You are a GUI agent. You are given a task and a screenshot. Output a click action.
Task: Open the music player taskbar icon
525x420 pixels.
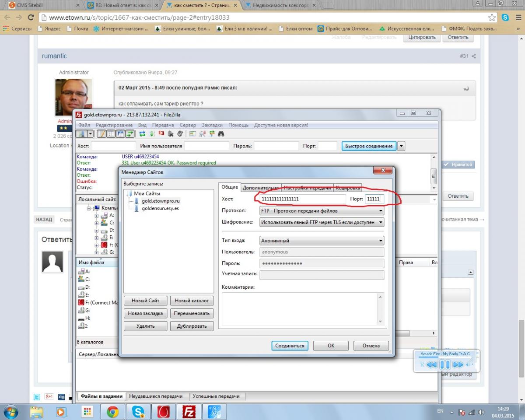214,412
